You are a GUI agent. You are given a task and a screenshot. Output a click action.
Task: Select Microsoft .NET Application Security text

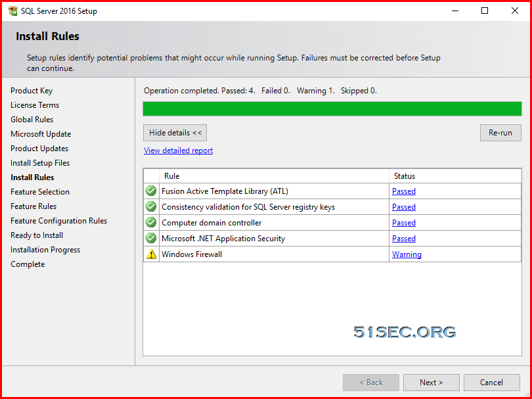(x=223, y=239)
